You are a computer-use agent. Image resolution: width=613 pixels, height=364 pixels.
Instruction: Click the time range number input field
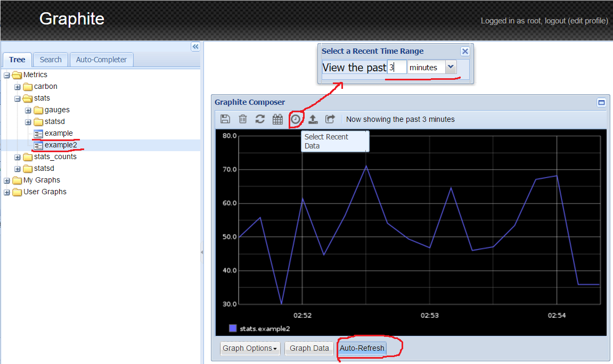[396, 67]
